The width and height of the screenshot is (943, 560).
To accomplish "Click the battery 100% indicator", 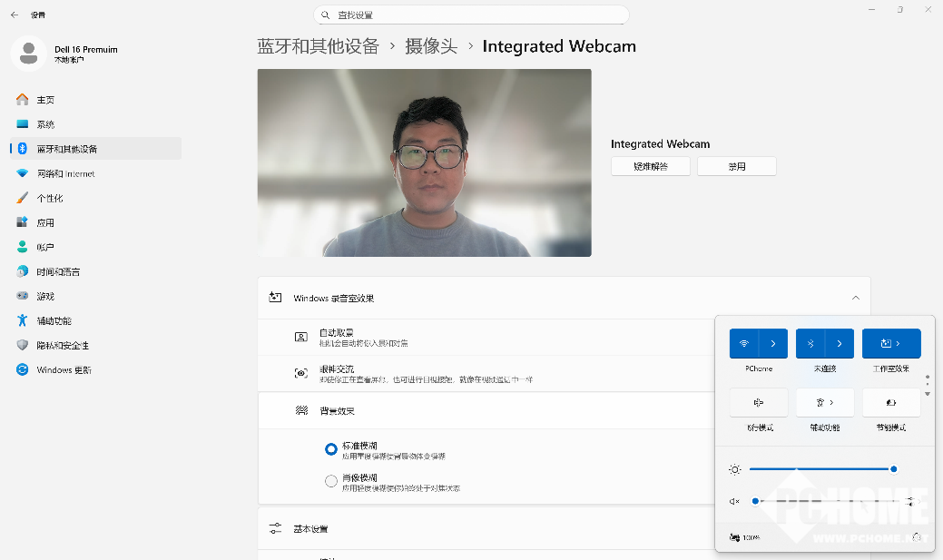I will click(x=744, y=537).
